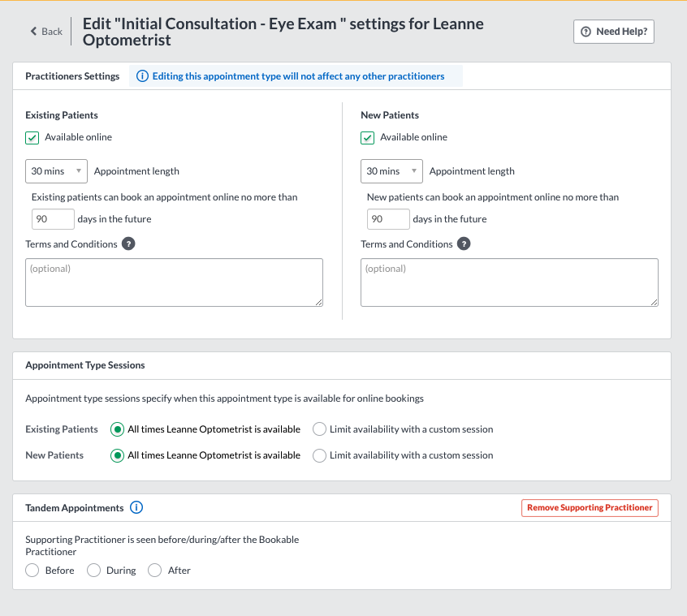
Task: Open New Patients appointment length dropdown
Action: (x=391, y=171)
